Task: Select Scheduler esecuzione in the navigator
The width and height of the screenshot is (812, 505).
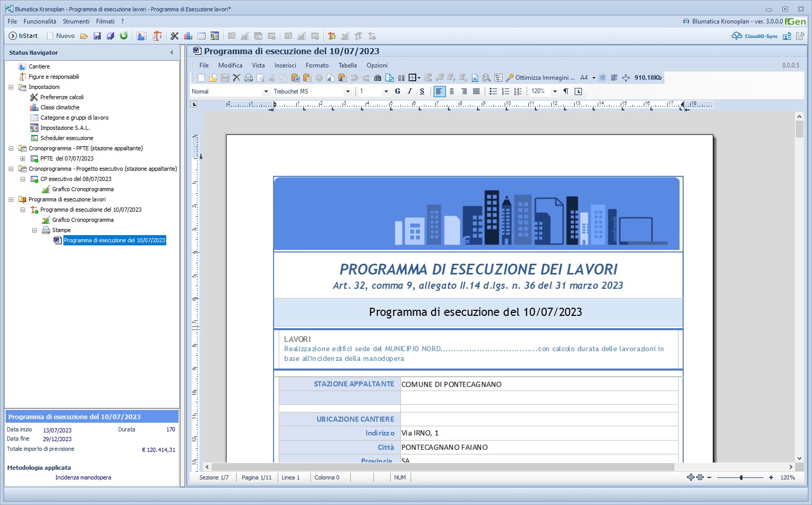Action: [66, 138]
